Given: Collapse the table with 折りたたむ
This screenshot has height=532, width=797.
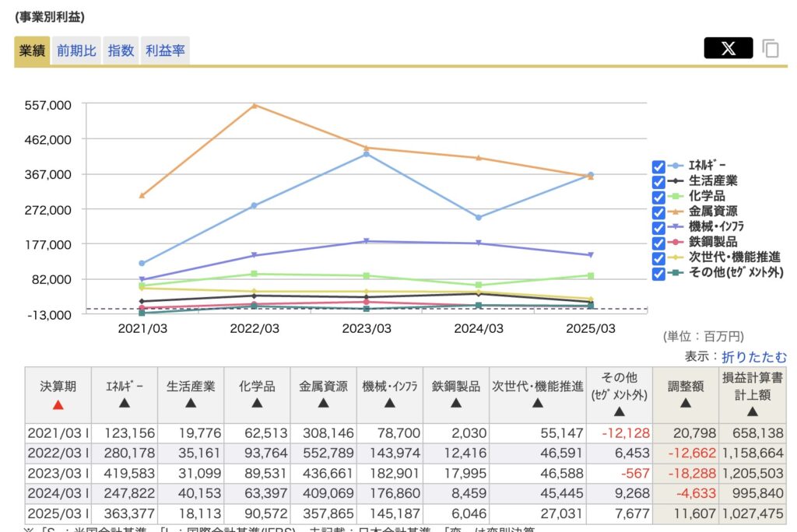Looking at the screenshot, I should [754, 356].
